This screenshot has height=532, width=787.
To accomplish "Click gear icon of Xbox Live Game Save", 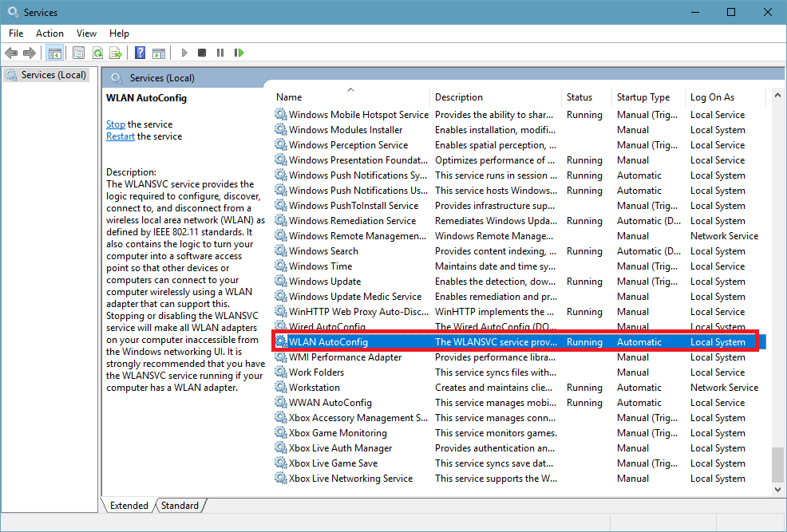I will 281,463.
